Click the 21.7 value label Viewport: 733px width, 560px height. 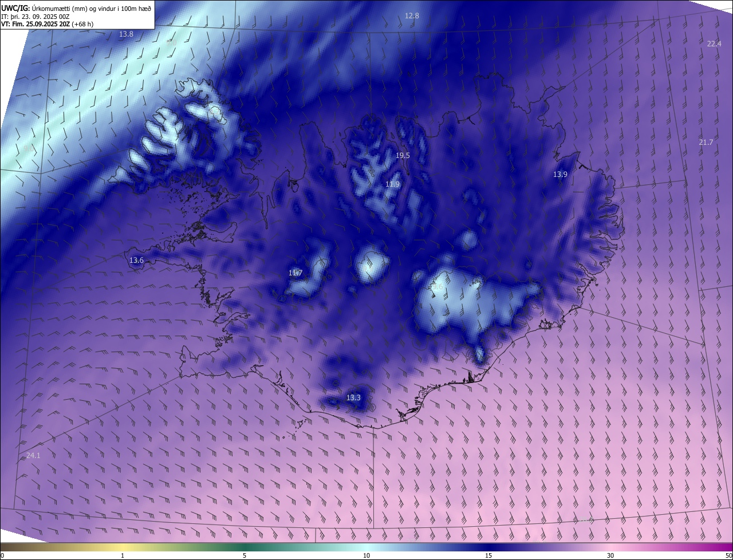click(x=706, y=142)
